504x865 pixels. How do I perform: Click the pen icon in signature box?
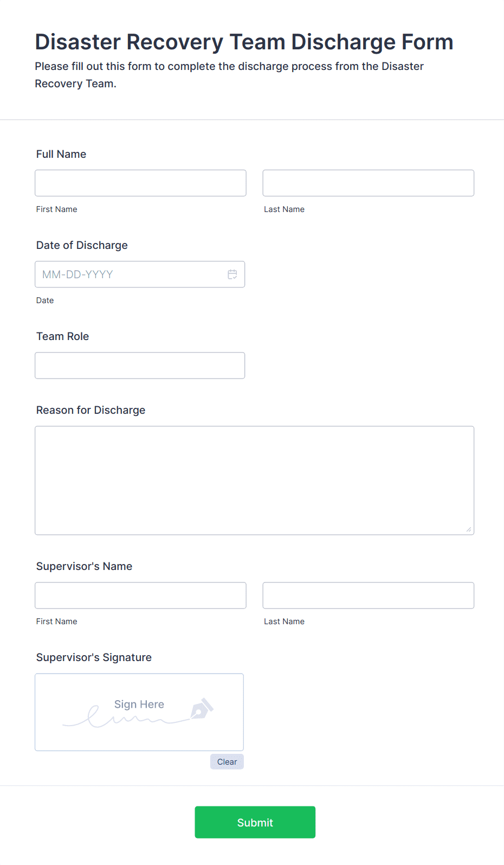202,708
